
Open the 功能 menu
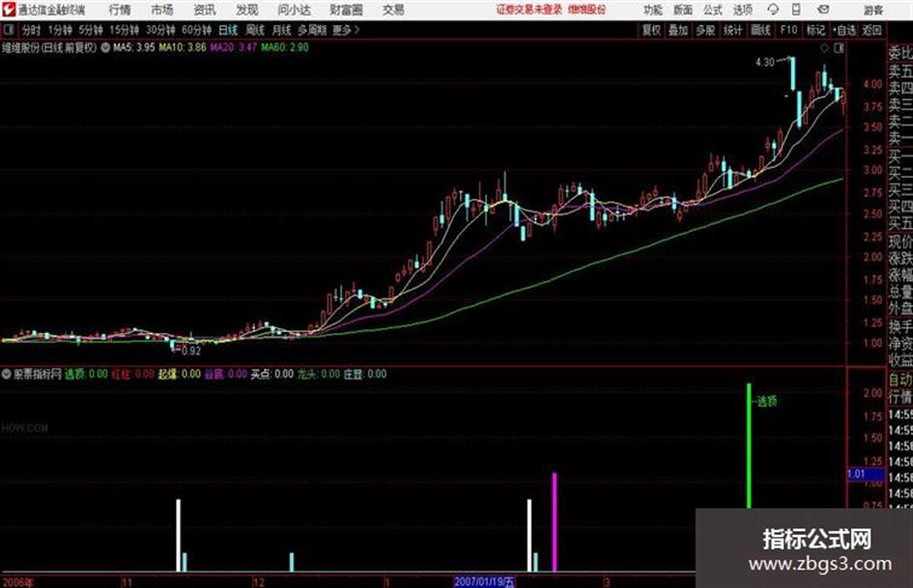click(x=653, y=10)
